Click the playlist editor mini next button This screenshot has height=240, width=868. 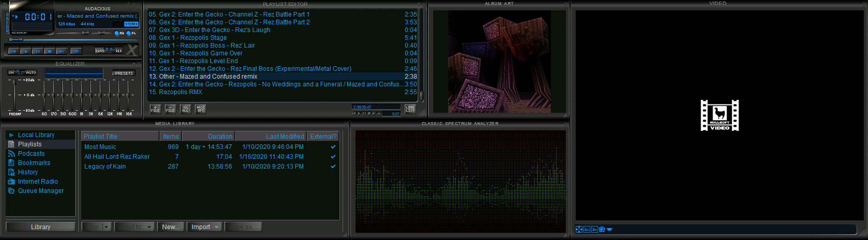374,113
